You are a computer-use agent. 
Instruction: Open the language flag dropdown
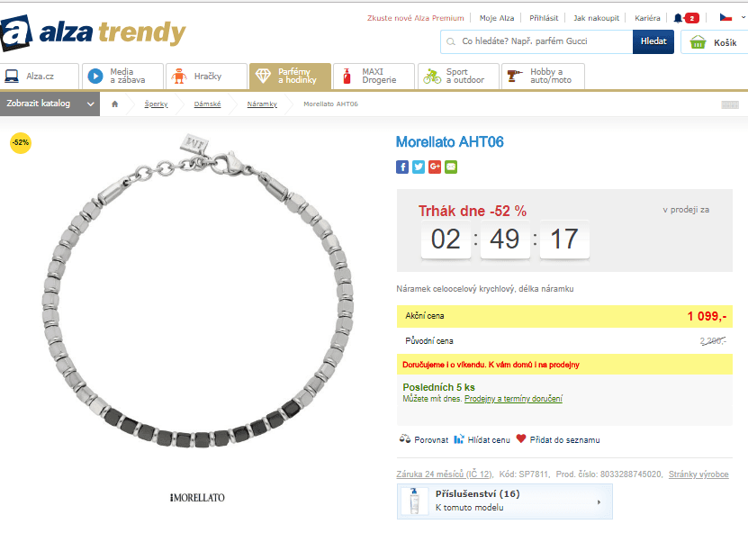[x=729, y=18]
